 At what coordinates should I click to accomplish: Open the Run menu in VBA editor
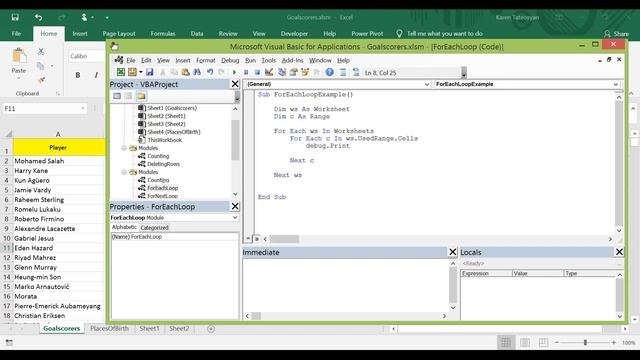click(x=250, y=60)
